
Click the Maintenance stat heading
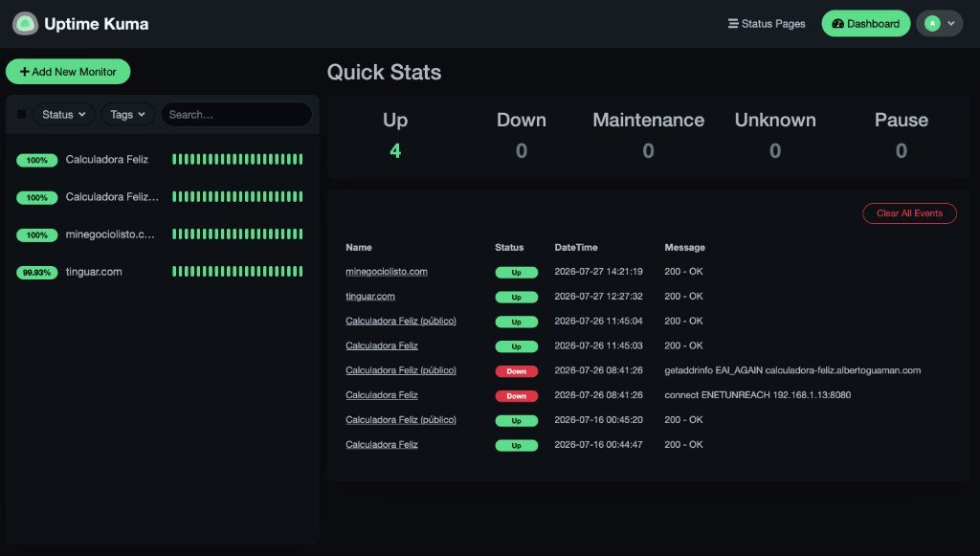pyautogui.click(x=648, y=120)
